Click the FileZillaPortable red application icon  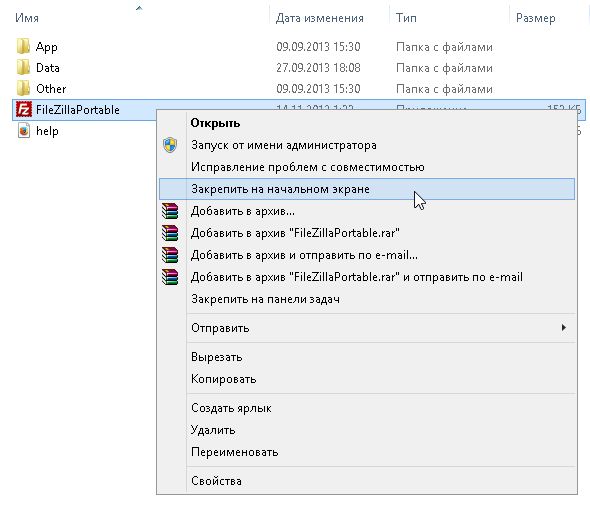(x=24, y=110)
